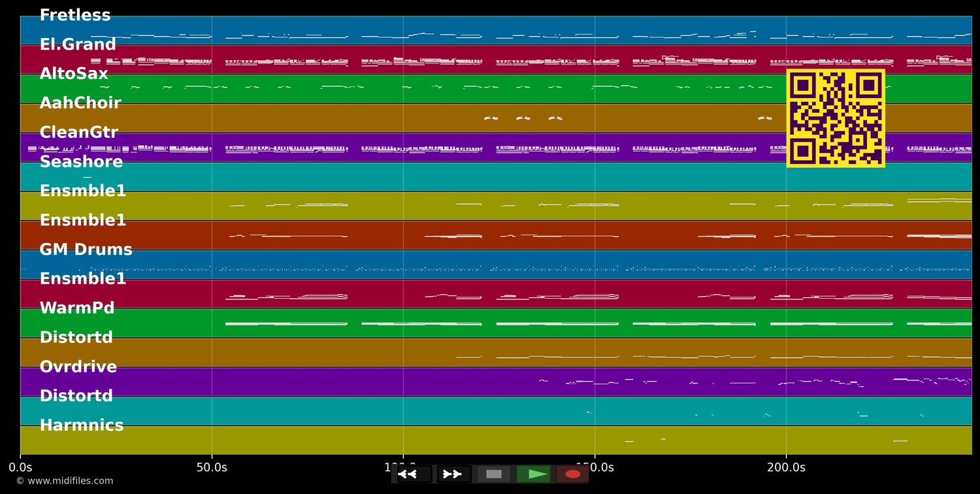Click the AltoSax track label
This screenshot has width=980, height=494.
(x=74, y=74)
